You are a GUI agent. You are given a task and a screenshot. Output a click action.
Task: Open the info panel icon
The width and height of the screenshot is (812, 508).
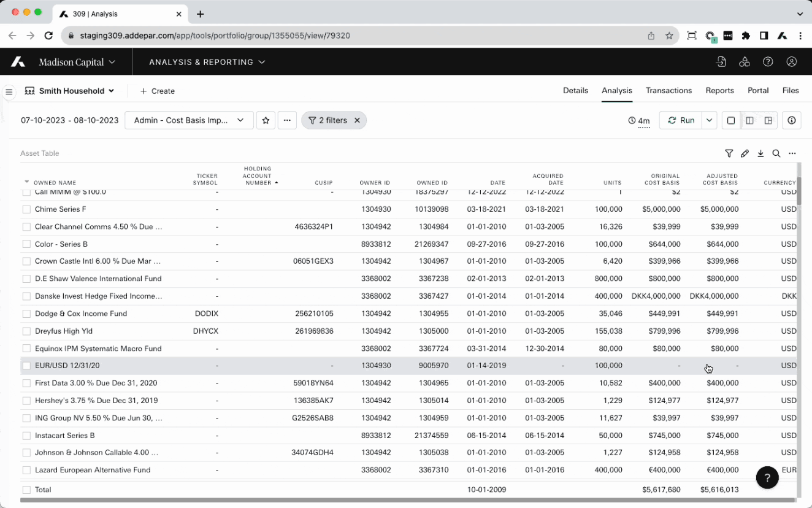pyautogui.click(x=792, y=120)
